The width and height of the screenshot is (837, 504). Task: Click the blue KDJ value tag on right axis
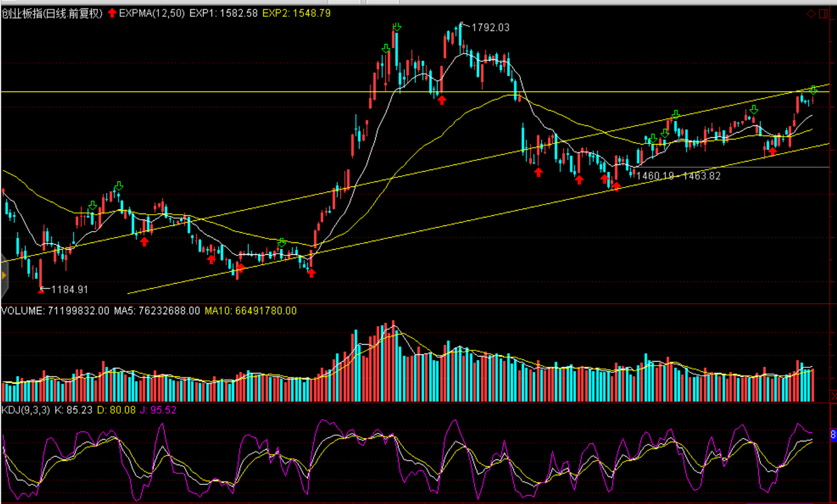833,435
